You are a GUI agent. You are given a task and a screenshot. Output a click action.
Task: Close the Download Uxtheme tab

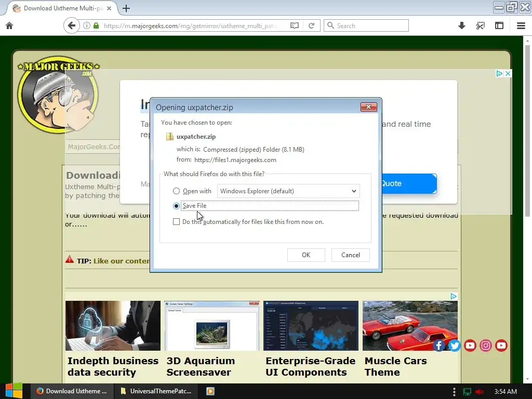[109, 8]
